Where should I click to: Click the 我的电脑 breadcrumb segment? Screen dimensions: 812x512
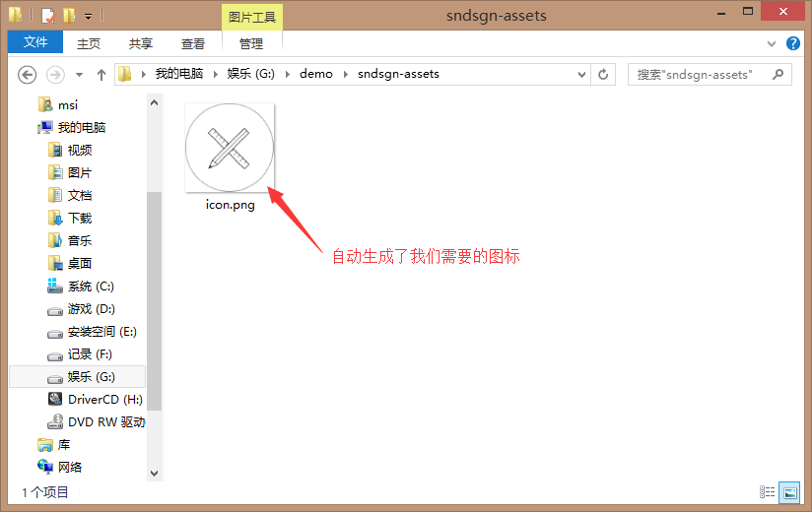pyautogui.click(x=179, y=74)
